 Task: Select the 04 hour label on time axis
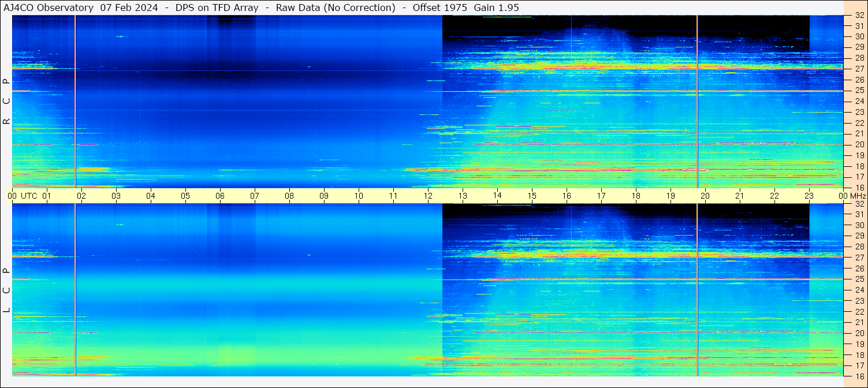[x=151, y=196]
